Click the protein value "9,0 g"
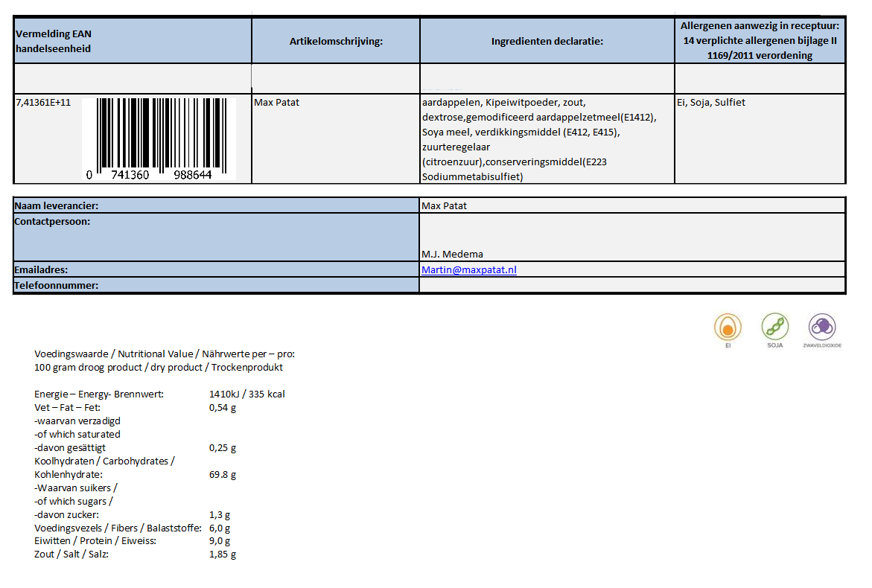Viewport: 872px width, 588px height. pos(220,541)
